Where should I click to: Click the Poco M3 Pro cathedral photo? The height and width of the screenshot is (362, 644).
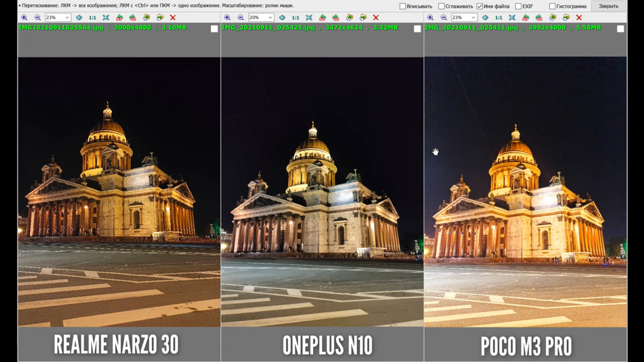click(525, 192)
